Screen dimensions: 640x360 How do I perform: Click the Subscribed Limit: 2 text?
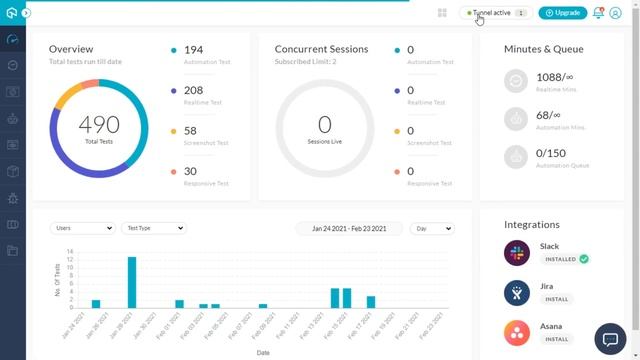(x=305, y=62)
